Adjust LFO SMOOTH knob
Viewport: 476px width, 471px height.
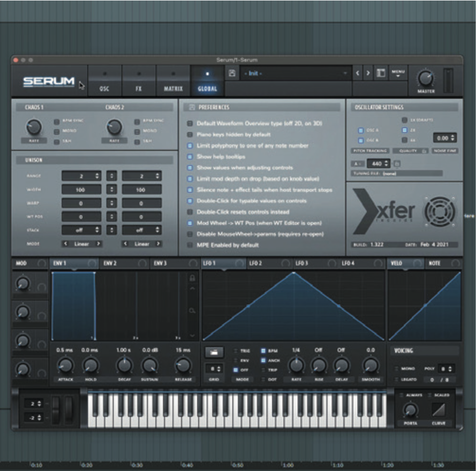coord(370,365)
